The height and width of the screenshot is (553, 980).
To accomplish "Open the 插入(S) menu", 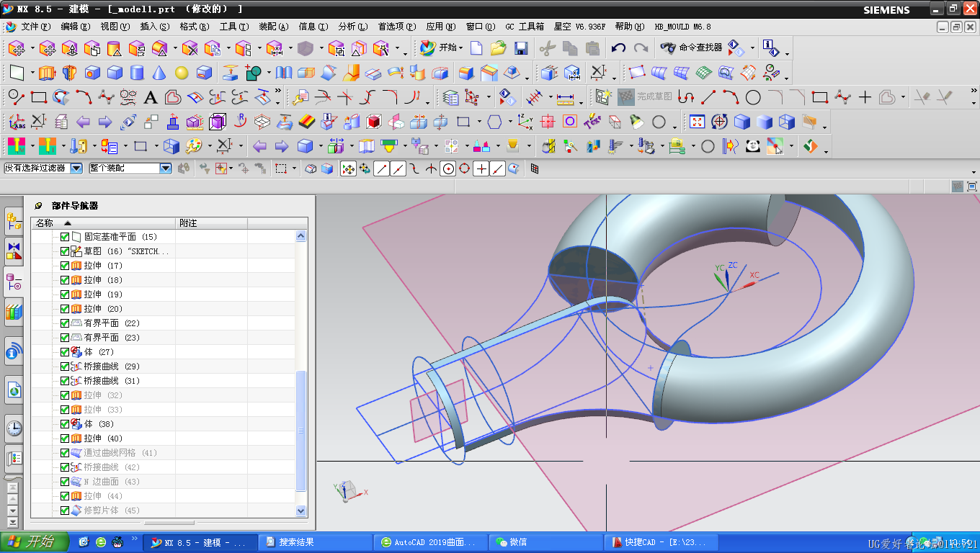I will click(155, 27).
